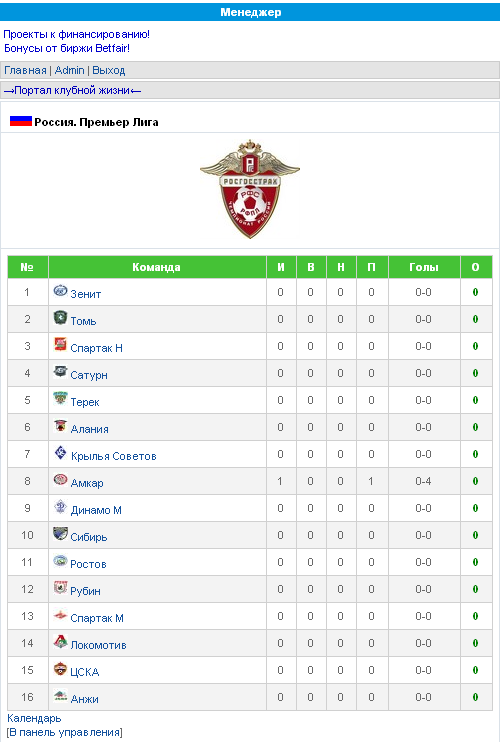
Task: Open Проекты к финансированию link
Action: pyautogui.click(x=77, y=34)
